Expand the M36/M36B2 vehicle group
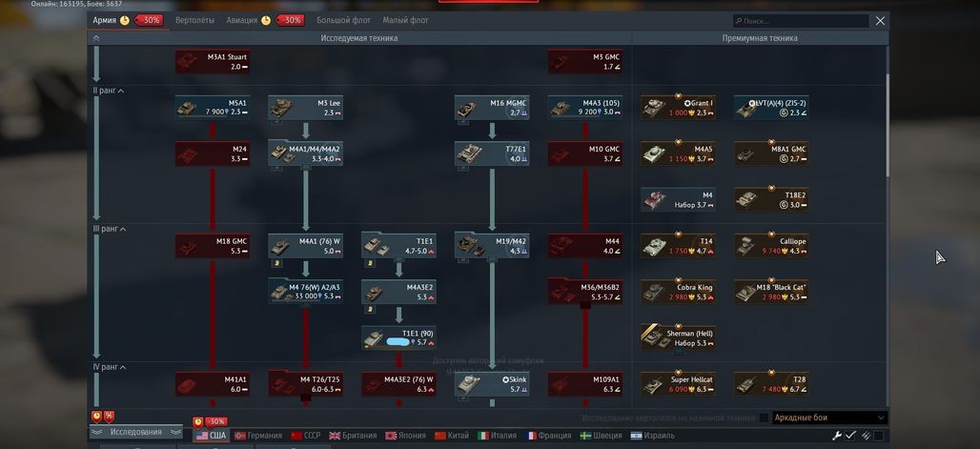Viewport: 980px width, 449px height. pyautogui.click(x=585, y=292)
